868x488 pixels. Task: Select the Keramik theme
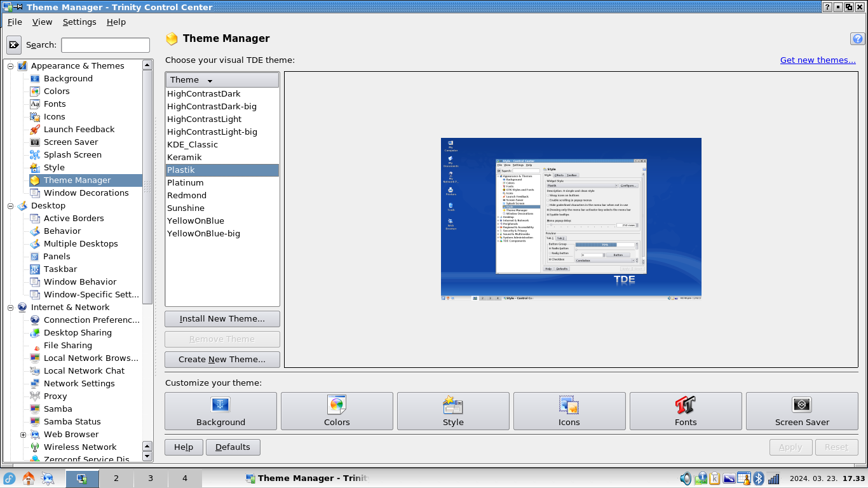[222, 157]
